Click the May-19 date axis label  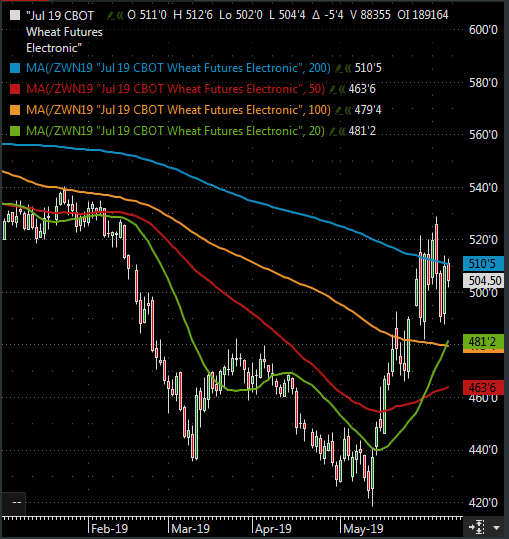tap(363, 528)
